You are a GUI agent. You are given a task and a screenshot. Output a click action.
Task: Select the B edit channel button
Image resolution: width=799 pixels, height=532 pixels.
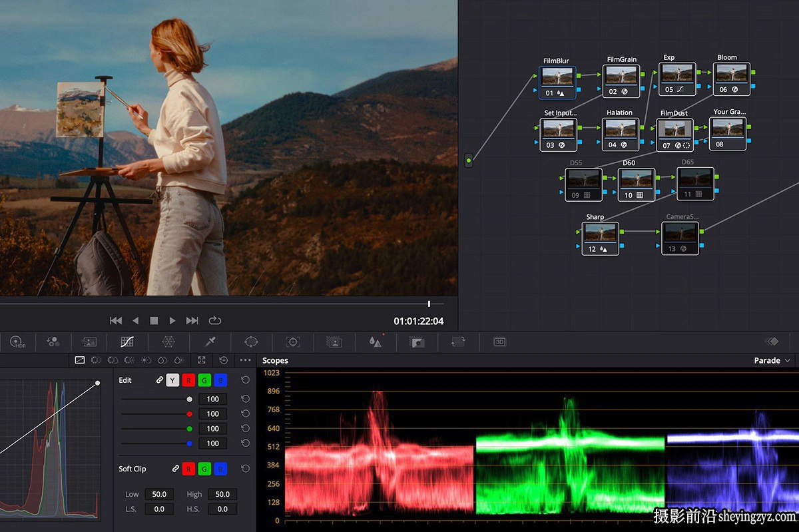coord(220,380)
